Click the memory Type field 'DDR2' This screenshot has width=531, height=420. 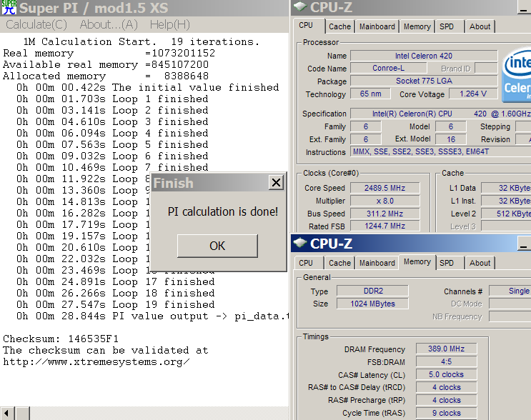372,291
